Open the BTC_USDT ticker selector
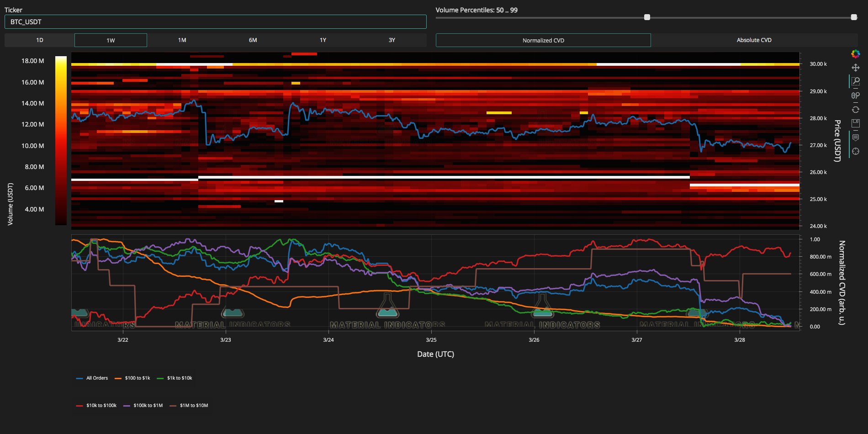The width and height of the screenshot is (868, 434). (x=215, y=22)
